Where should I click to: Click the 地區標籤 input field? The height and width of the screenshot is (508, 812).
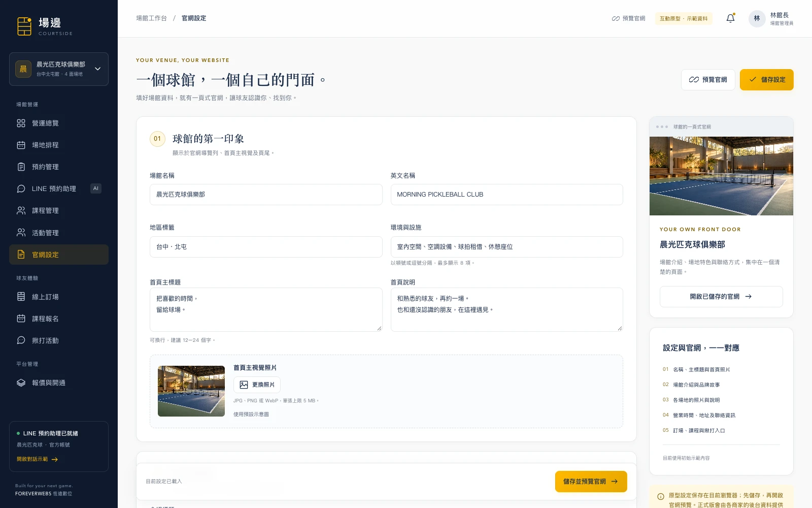click(266, 247)
